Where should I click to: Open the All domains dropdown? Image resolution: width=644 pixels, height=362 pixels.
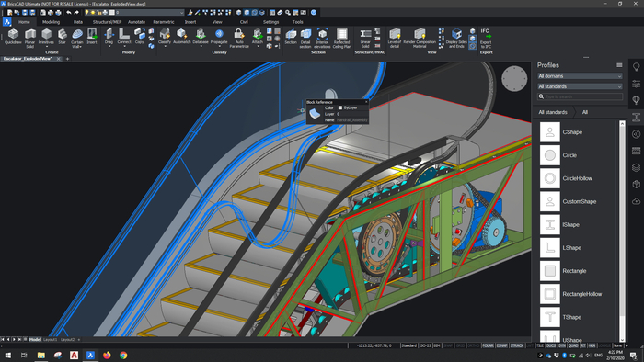580,76
